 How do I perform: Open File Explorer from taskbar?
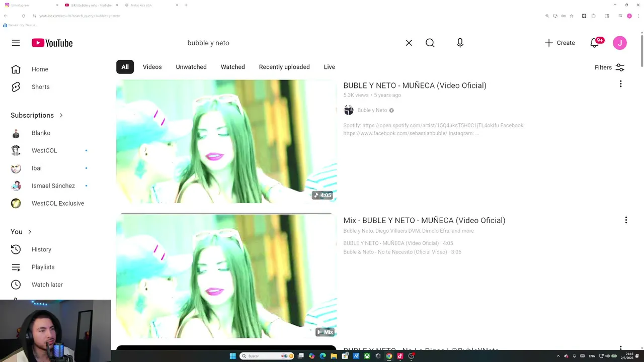pos(334,356)
